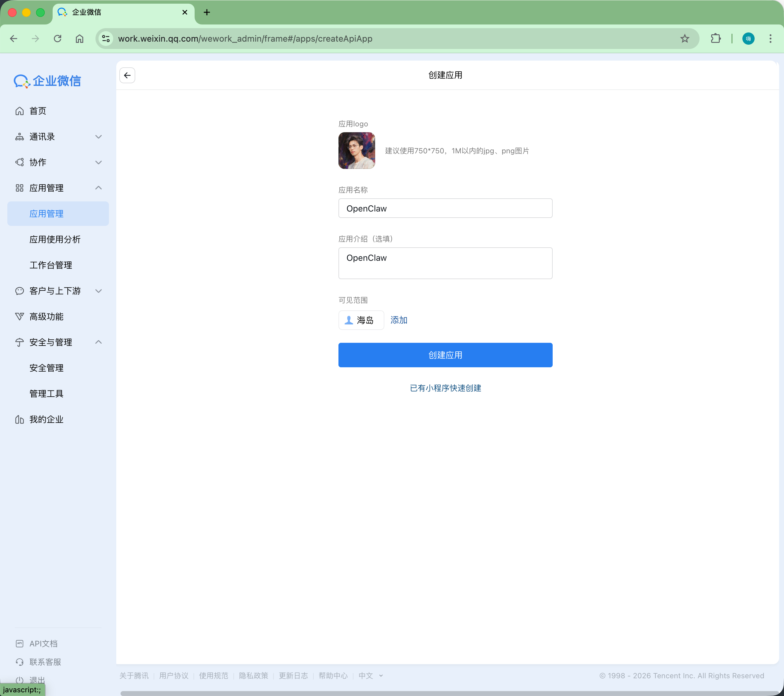Open the Chrome three-dot menu

point(770,39)
